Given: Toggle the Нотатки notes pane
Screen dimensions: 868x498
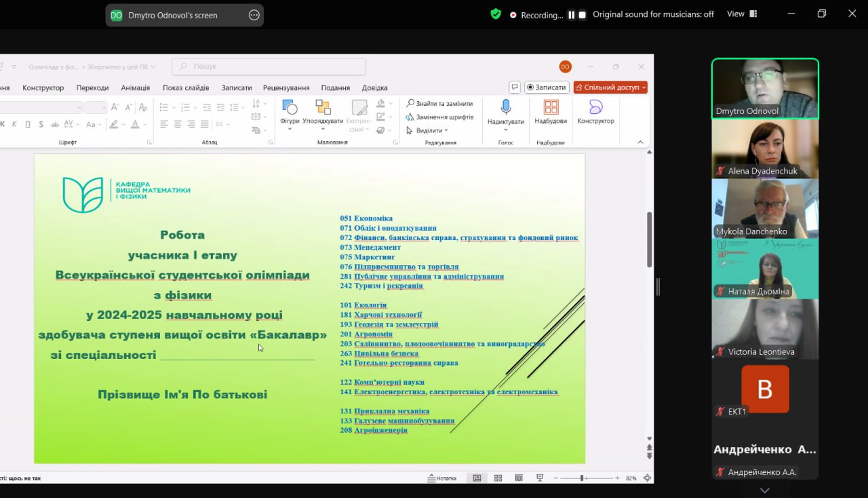Looking at the screenshot, I should coord(442,478).
